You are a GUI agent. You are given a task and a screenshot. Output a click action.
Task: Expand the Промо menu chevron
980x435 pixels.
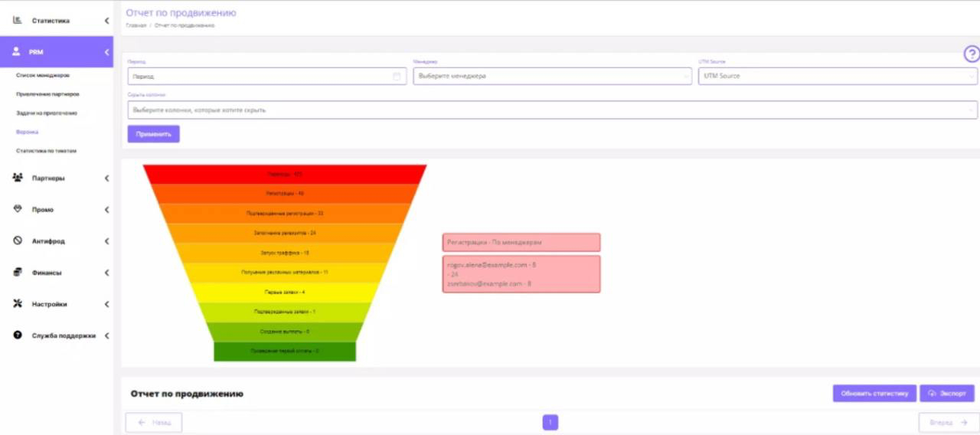[x=106, y=210]
